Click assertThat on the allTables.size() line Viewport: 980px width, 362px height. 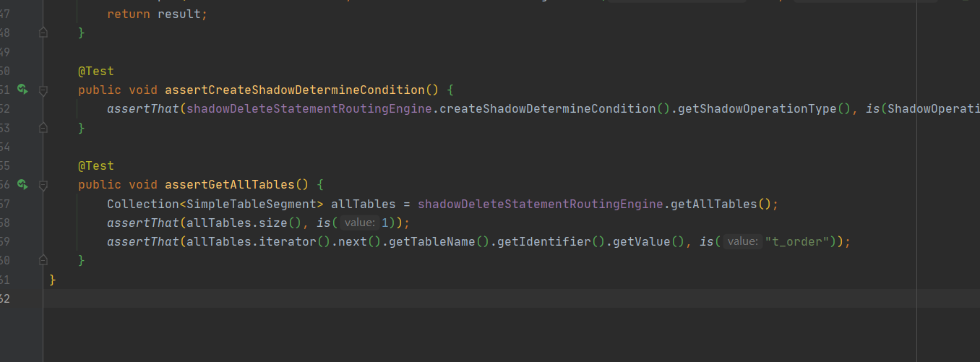(143, 223)
